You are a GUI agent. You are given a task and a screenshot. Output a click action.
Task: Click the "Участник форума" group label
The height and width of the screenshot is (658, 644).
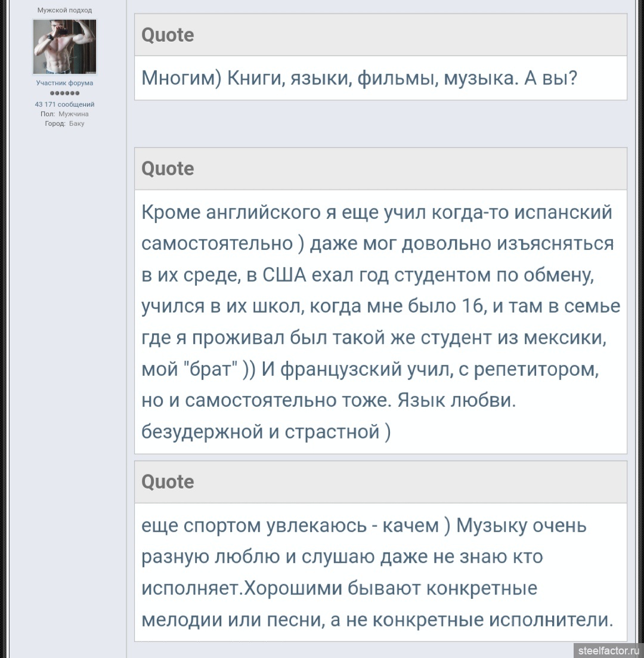pos(64,83)
